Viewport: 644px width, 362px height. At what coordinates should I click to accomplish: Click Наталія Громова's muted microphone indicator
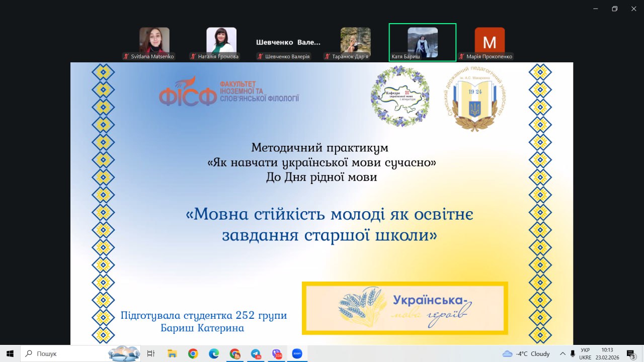pos(193,57)
